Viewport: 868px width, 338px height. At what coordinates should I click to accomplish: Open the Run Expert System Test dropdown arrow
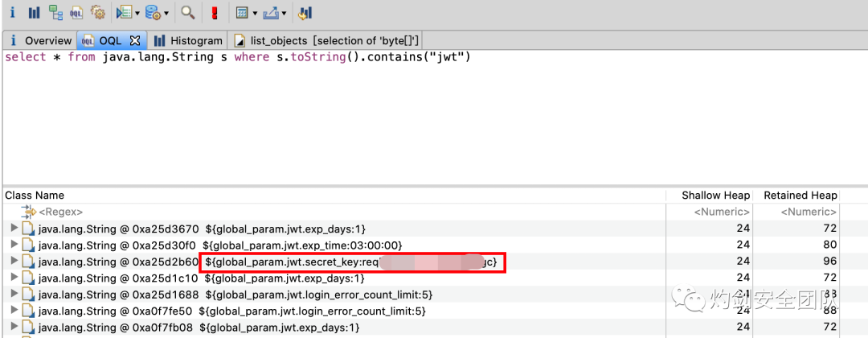[137, 14]
